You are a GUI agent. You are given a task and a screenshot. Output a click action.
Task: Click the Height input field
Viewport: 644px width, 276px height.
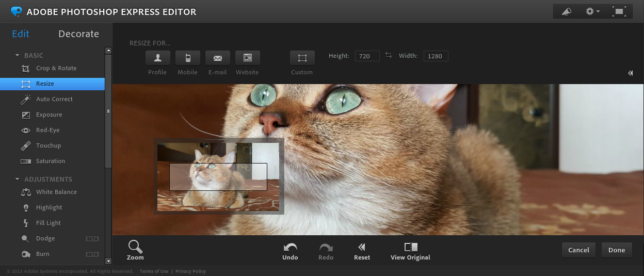367,56
